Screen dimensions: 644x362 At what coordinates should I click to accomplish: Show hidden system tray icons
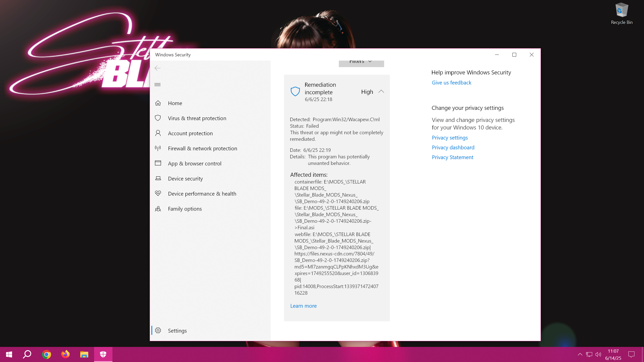tap(580, 354)
